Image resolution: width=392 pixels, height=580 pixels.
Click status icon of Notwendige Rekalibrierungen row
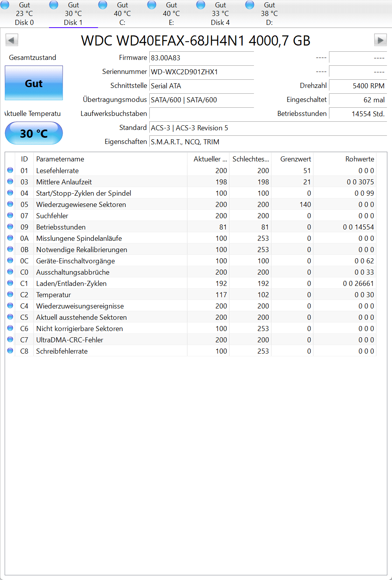10,249
